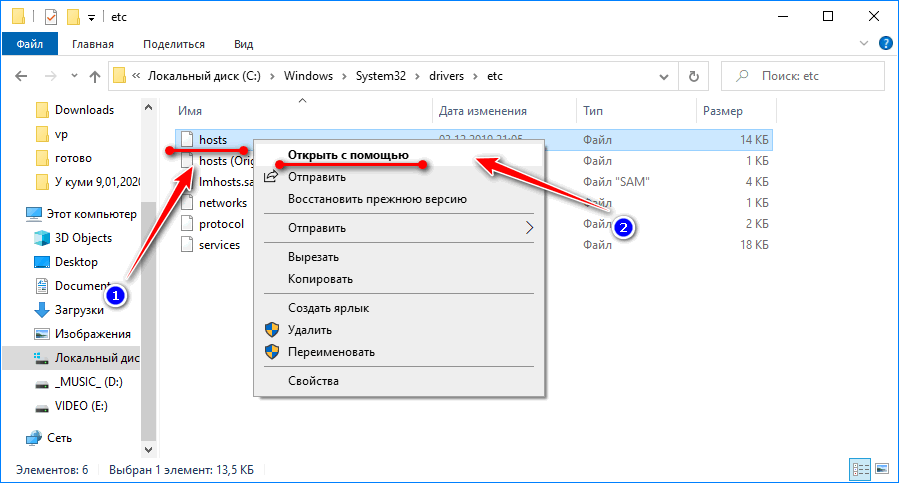Select Копировать from the context menu

[320, 279]
